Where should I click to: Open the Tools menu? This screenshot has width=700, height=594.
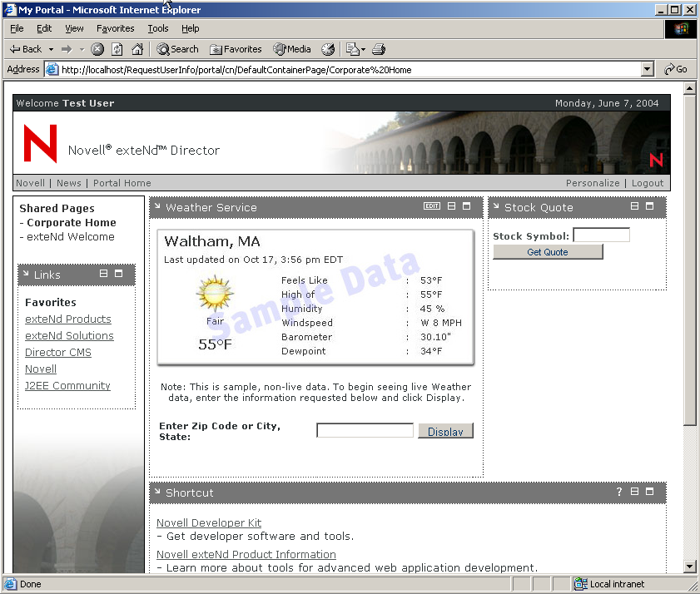click(x=158, y=28)
